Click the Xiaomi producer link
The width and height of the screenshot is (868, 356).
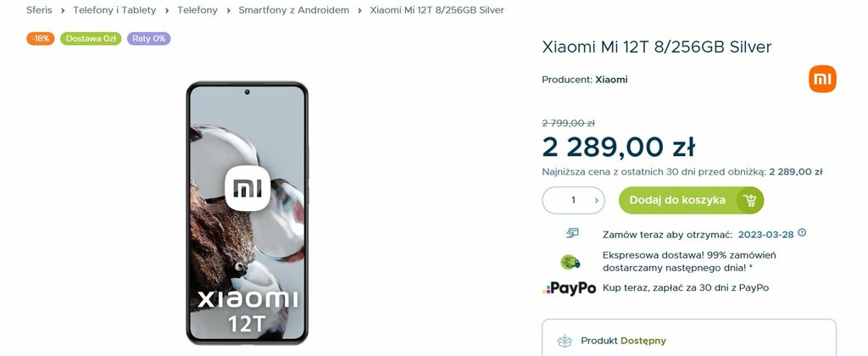(611, 79)
